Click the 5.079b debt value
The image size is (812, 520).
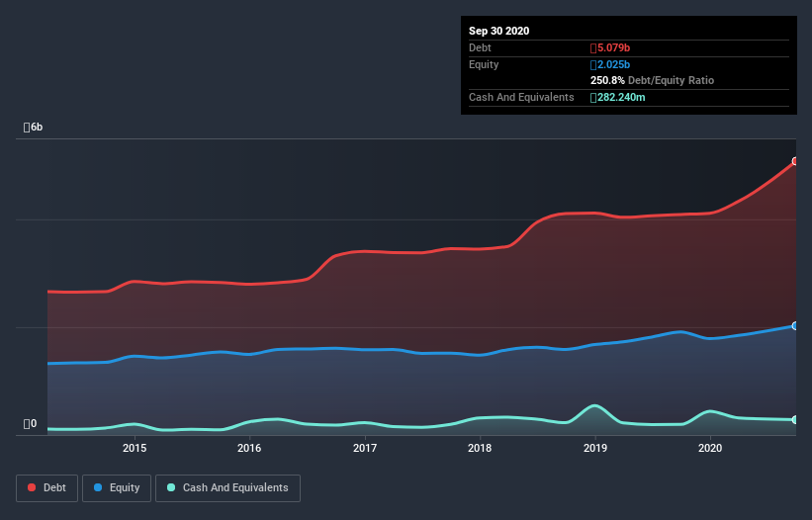tap(610, 48)
